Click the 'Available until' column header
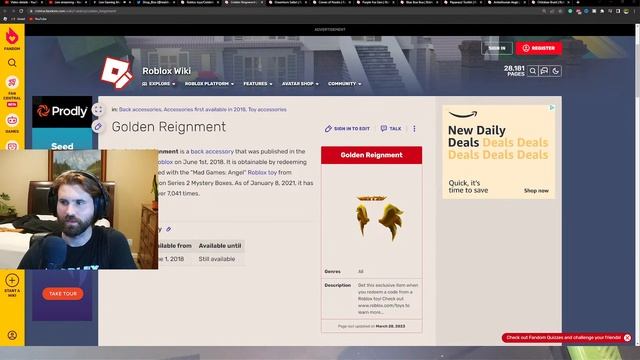The width and height of the screenshot is (640, 360). tap(220, 246)
